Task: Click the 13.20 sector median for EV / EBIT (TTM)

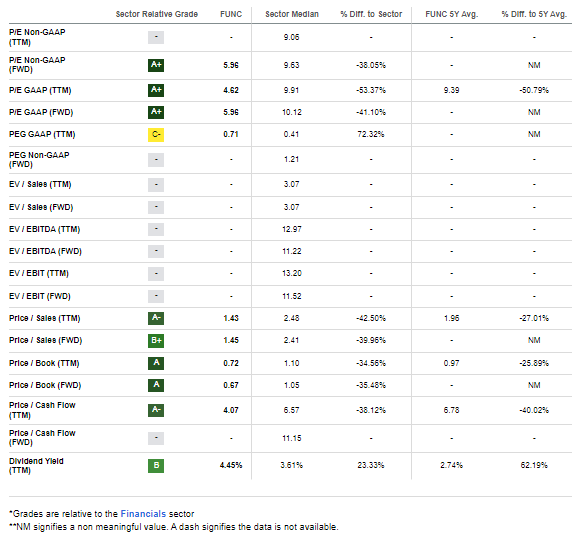Action: click(292, 274)
